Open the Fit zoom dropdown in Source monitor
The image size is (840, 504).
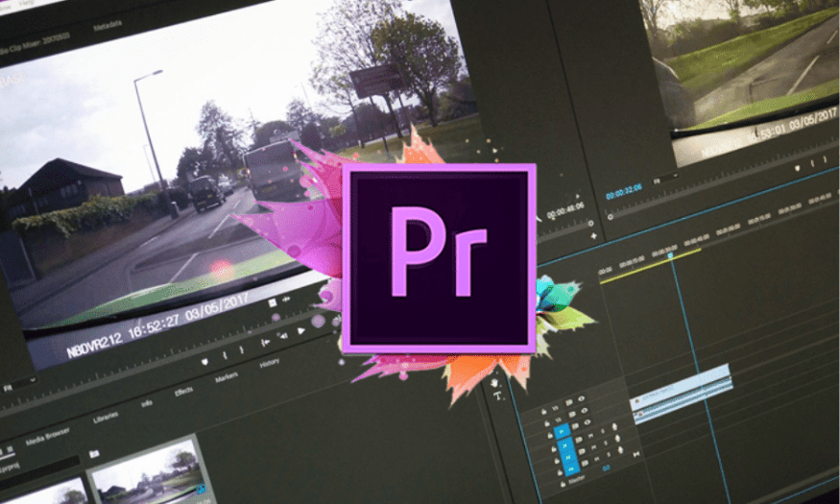coord(19,386)
